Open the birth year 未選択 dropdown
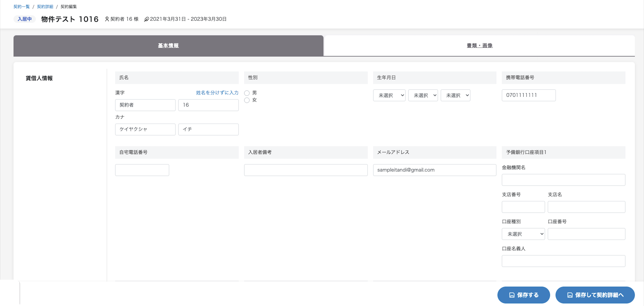Viewport: 644px width, 306px height. click(x=389, y=95)
